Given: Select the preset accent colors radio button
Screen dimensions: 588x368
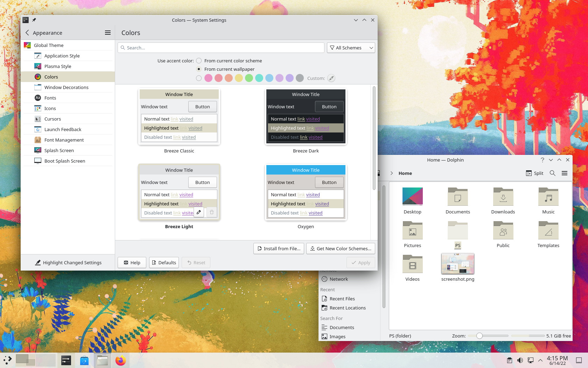Looking at the screenshot, I should click(199, 78).
